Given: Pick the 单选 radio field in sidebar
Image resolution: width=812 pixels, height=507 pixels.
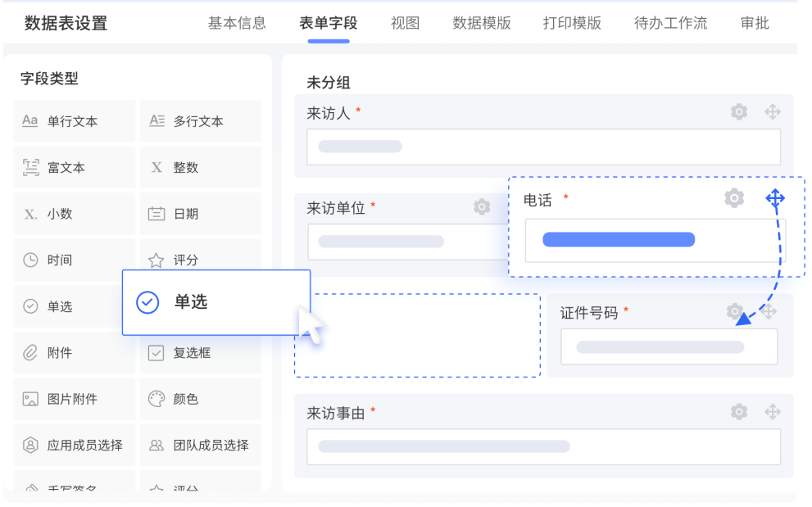Looking at the screenshot, I should click(68, 306).
